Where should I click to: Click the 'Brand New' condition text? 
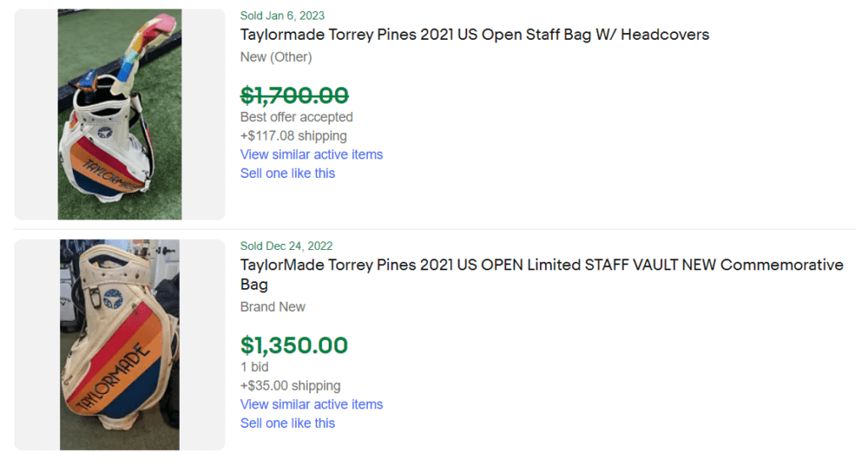272,307
